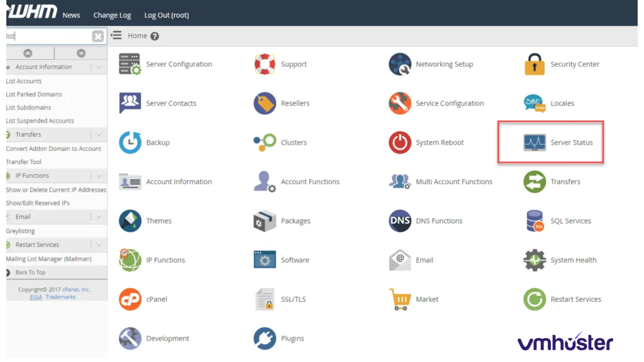
Task: Click Log Out (root)
Action: [166, 14]
